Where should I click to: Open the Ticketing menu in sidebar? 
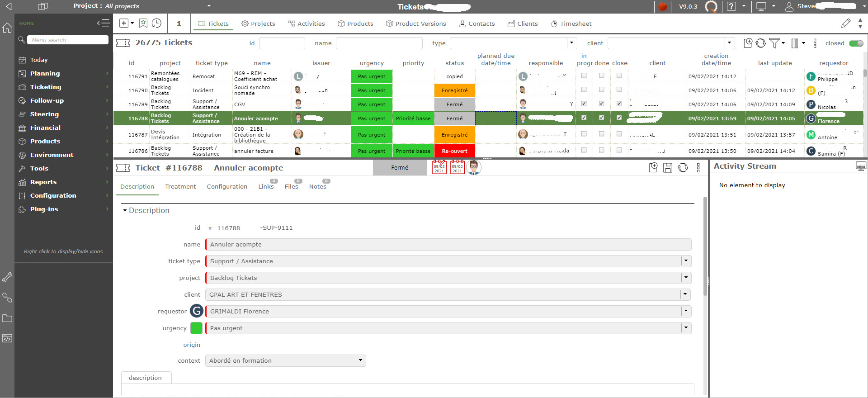point(46,87)
